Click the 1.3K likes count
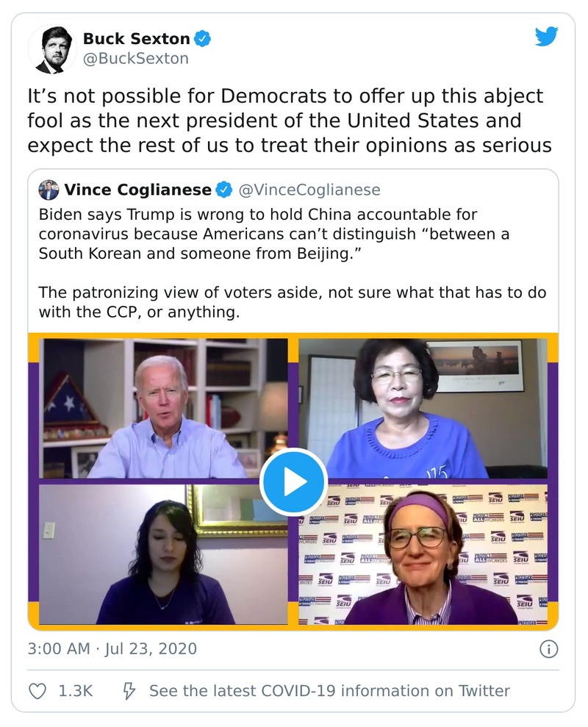The width and height of the screenshot is (588, 727). coord(75,691)
